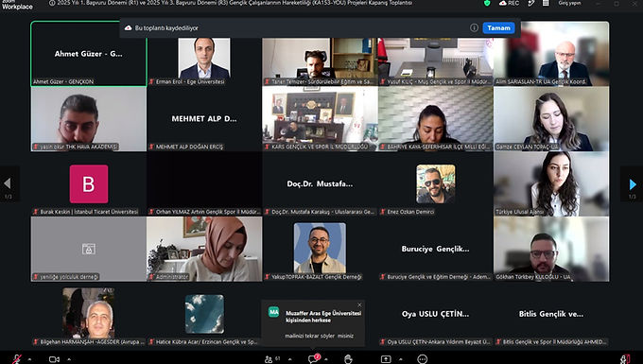This screenshot has height=364, width=643.
Task: Select Gökhan Türkbey KULOĞLU video tile
Action: click(551, 249)
